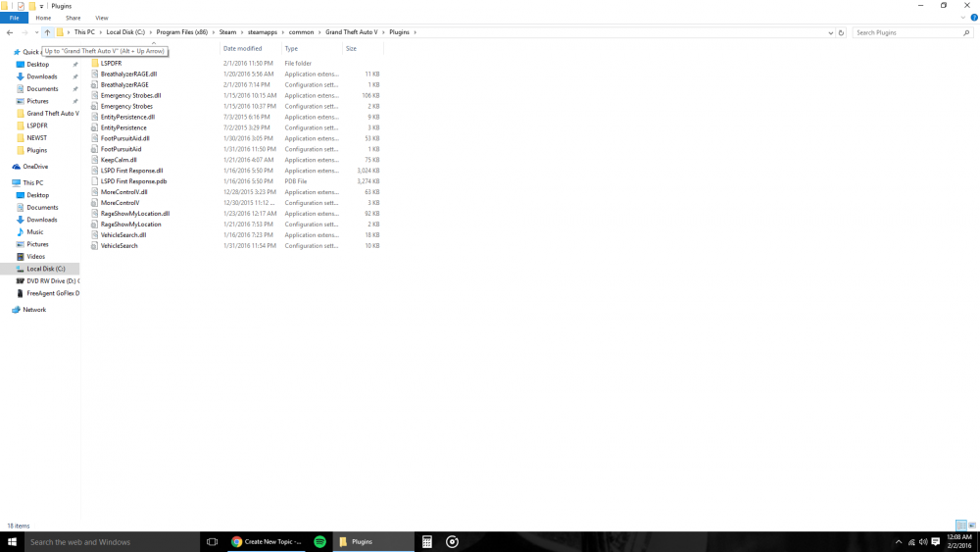Open Plugins folder in sidebar
Image resolution: width=980 pixels, height=552 pixels.
(x=36, y=150)
